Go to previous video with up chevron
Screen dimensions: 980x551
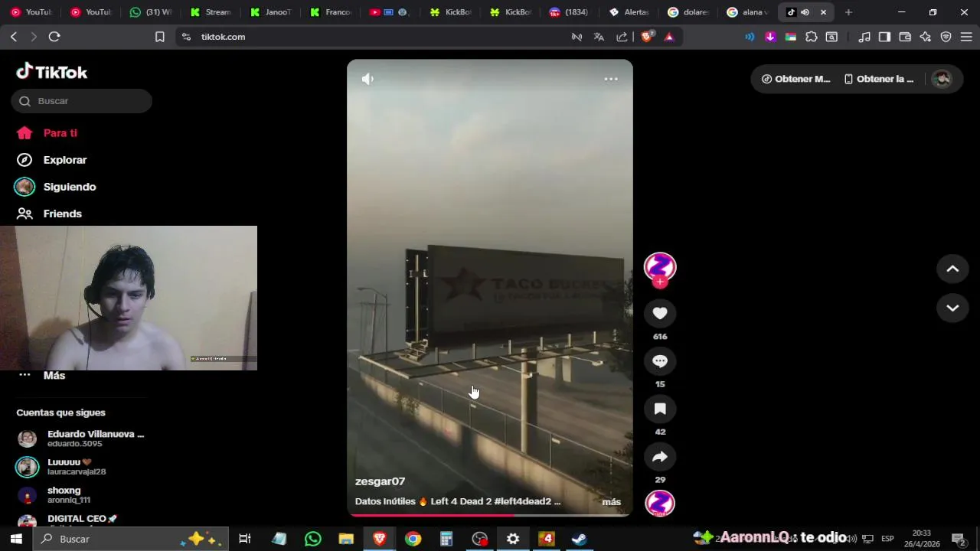[952, 269]
